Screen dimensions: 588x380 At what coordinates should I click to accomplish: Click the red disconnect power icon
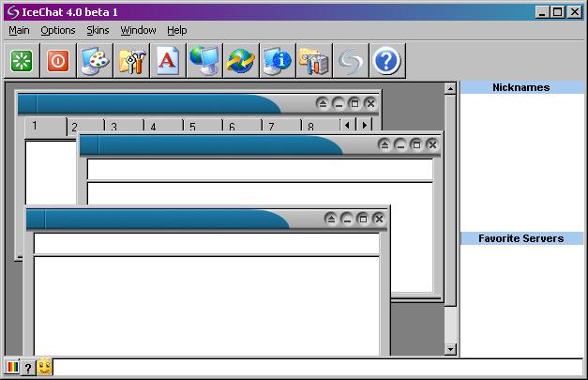pyautogui.click(x=58, y=60)
